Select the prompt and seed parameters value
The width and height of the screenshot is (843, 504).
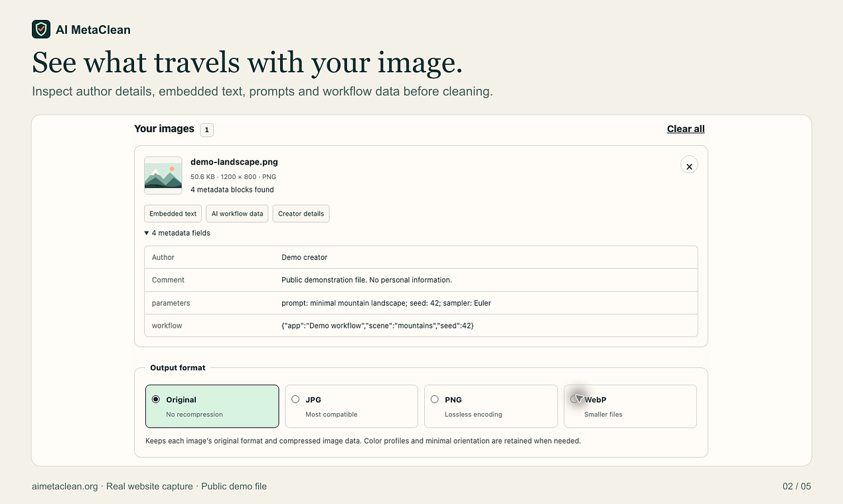pyautogui.click(x=386, y=303)
